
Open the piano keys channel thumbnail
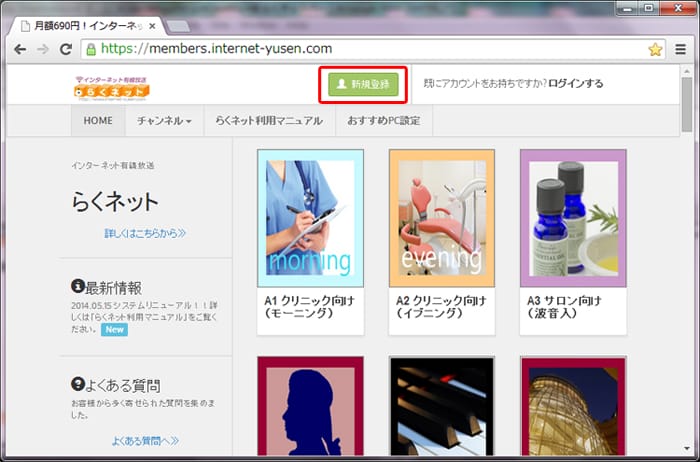(x=442, y=406)
